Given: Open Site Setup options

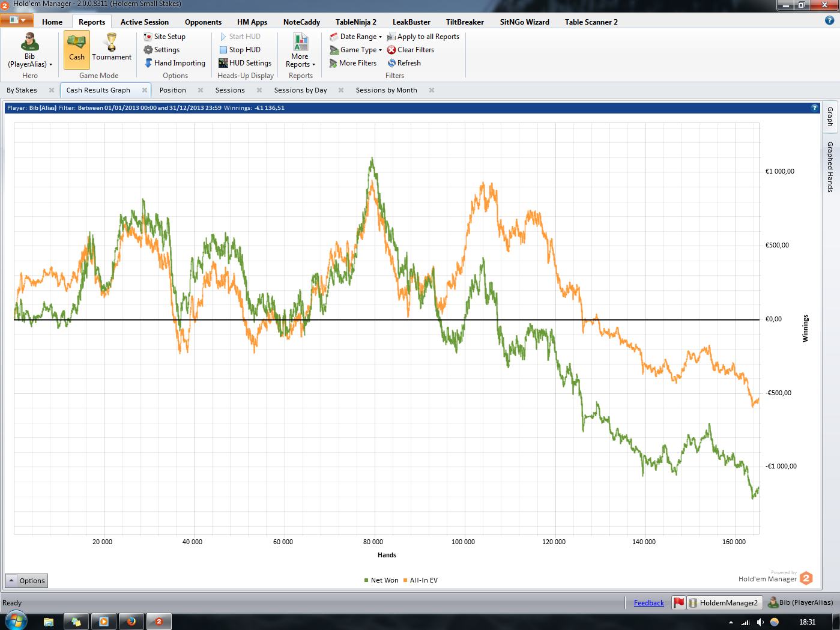Looking at the screenshot, I should 165,37.
